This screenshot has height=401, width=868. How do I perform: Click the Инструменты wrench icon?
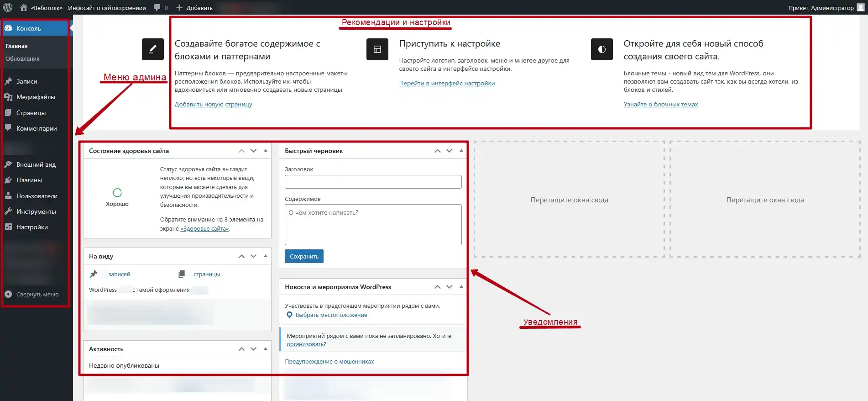8,211
